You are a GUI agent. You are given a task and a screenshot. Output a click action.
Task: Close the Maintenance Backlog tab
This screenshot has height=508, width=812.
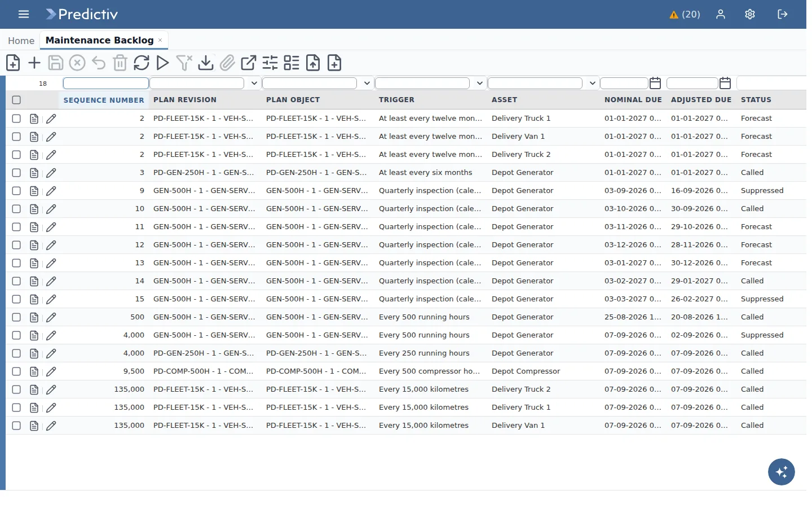point(160,40)
